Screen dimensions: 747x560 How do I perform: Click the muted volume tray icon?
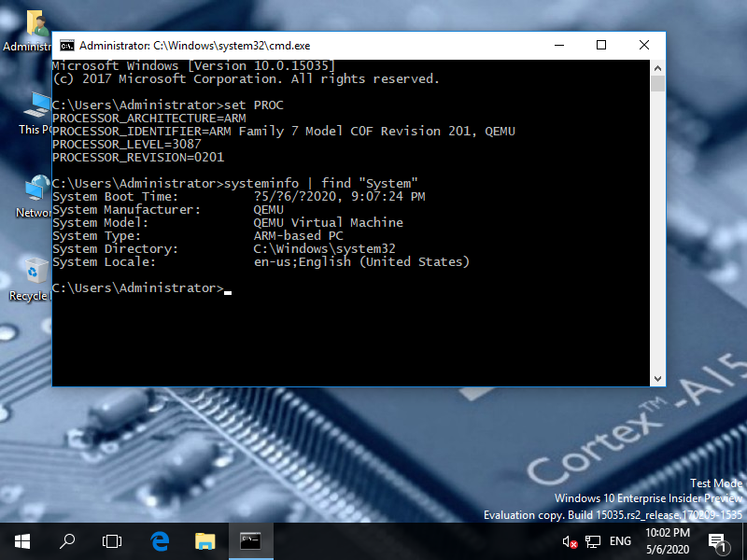[x=570, y=542]
